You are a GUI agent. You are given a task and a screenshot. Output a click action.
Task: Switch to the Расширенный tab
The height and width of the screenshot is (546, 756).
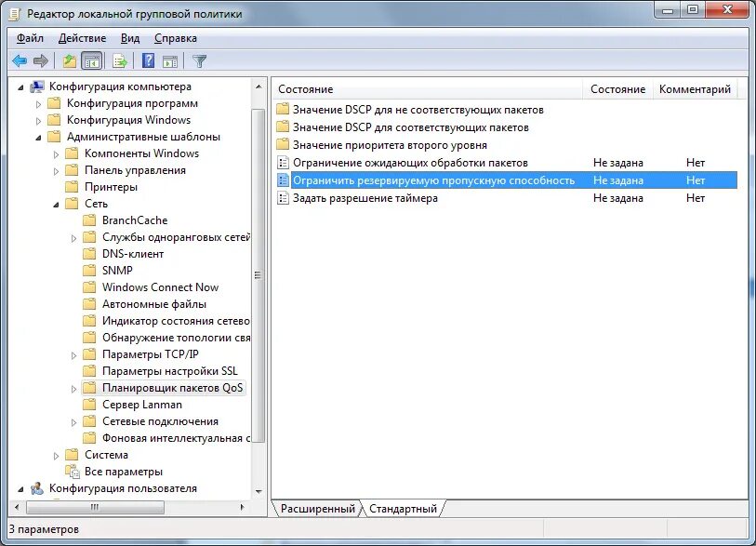point(318,509)
